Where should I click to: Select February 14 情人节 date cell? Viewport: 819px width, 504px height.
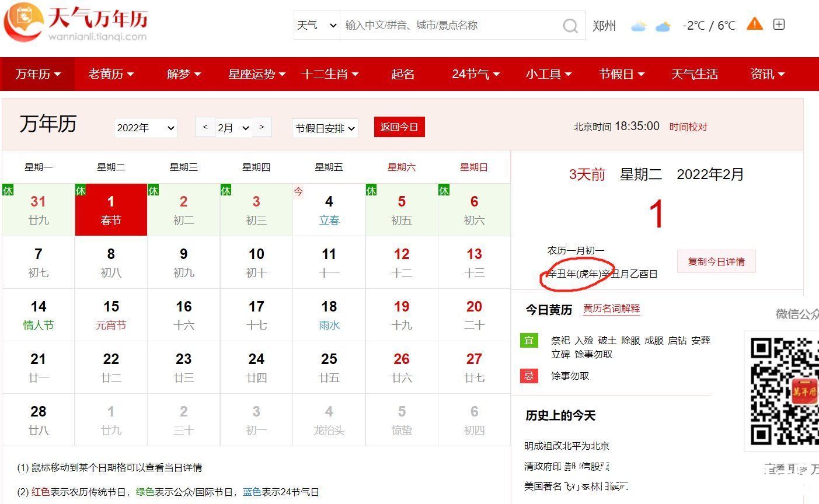coord(39,315)
